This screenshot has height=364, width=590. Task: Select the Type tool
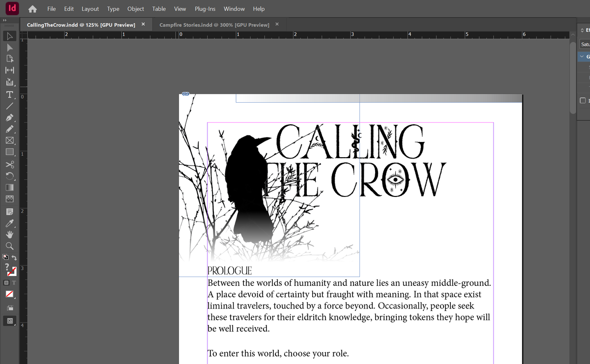[x=9, y=94]
